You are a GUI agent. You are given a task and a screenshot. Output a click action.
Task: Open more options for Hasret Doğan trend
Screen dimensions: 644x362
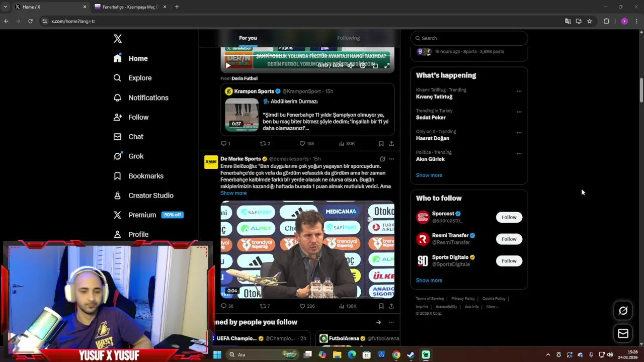[519, 133]
